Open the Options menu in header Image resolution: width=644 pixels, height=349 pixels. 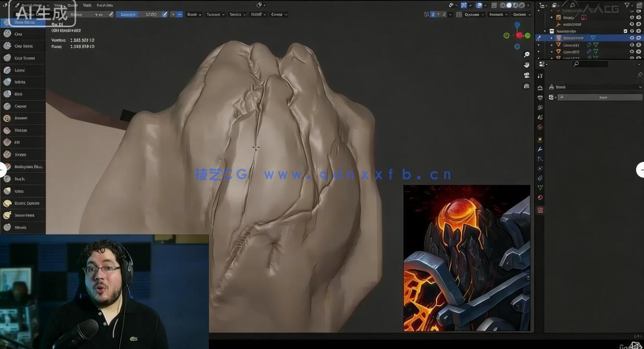click(522, 14)
